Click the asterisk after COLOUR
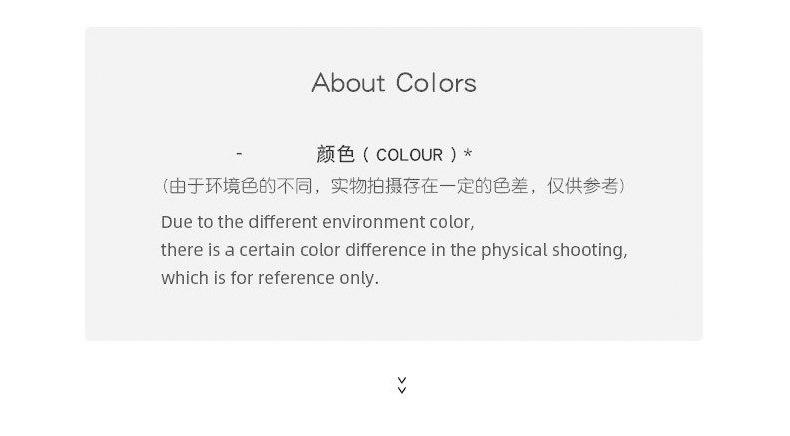This screenshot has height=436, width=790. click(x=468, y=154)
